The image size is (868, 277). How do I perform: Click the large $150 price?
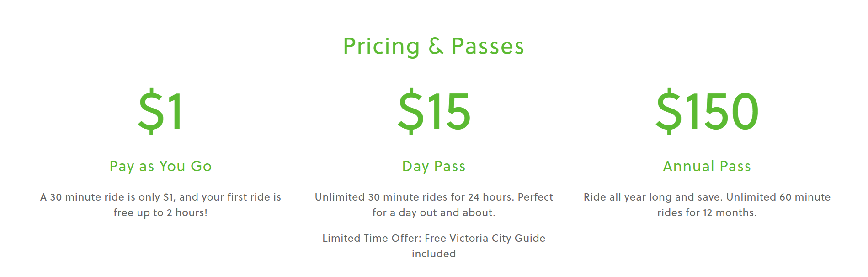(x=707, y=111)
